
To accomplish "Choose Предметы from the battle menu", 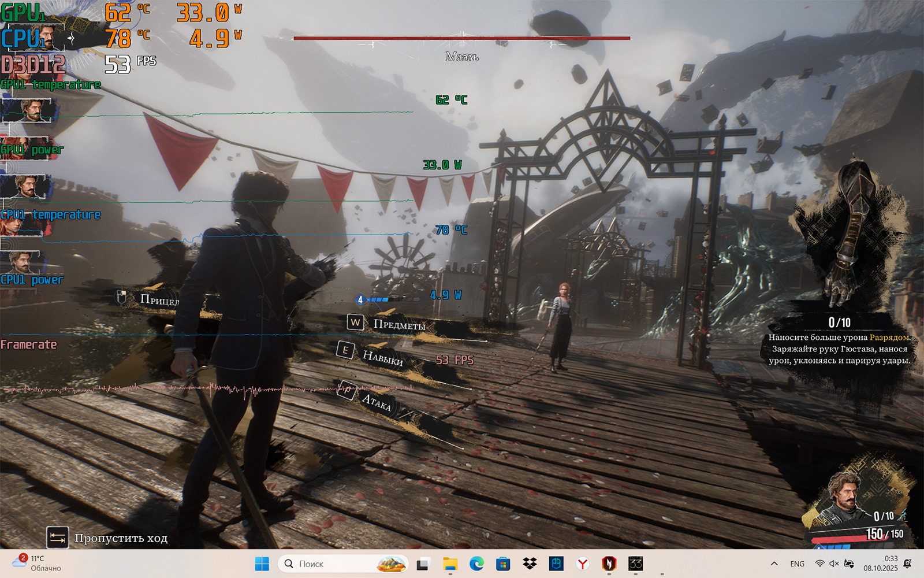I will (x=398, y=325).
